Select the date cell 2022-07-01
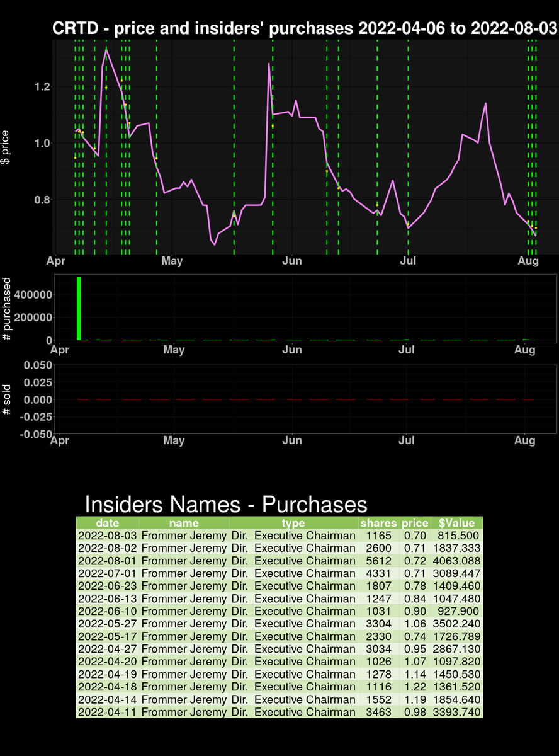 pos(108,573)
